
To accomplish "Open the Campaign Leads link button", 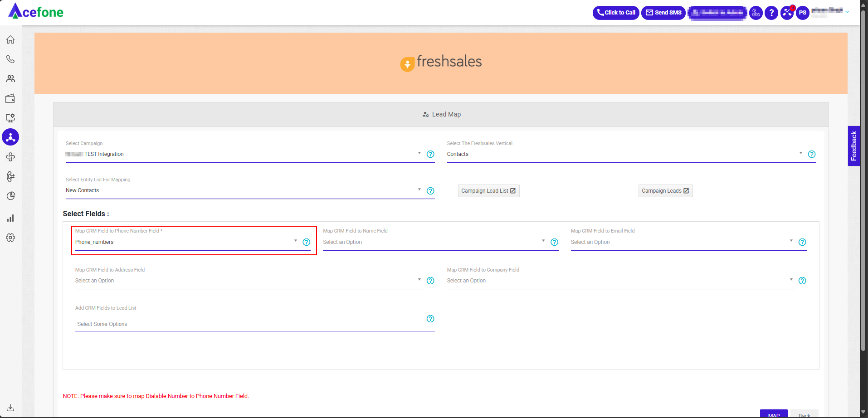I will pos(665,191).
